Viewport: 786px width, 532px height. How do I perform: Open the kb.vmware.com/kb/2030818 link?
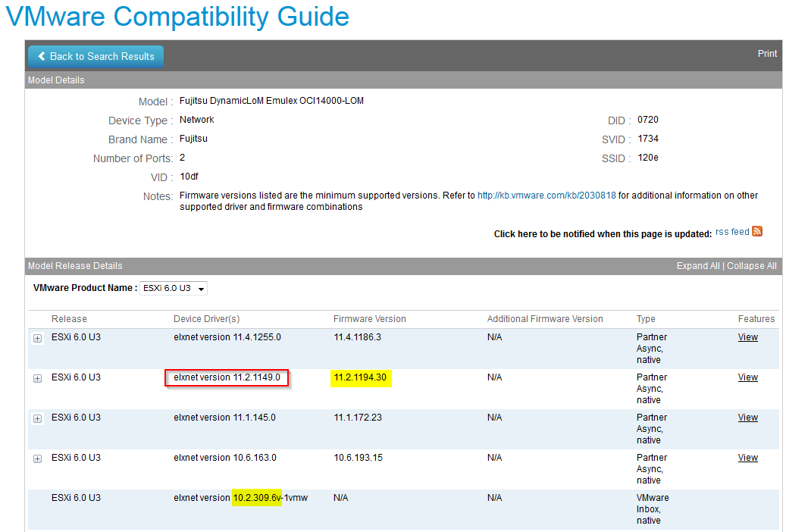pos(546,196)
